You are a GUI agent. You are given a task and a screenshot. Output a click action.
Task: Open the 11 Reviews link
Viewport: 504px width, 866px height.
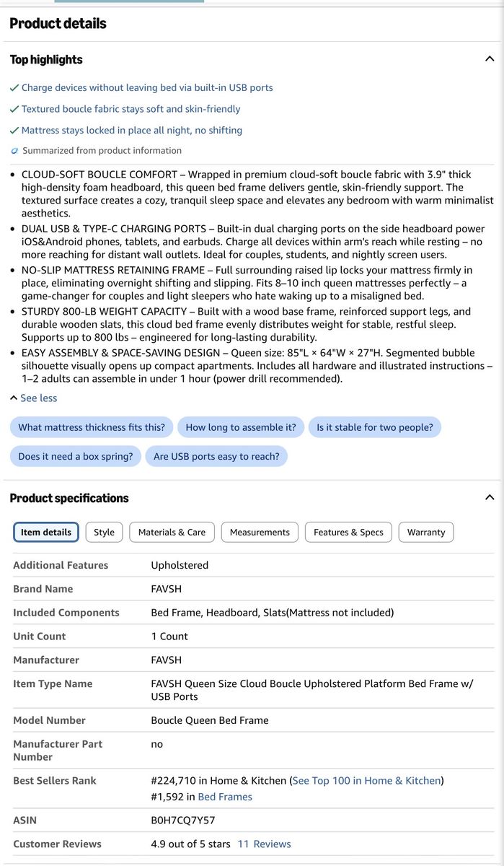264,844
